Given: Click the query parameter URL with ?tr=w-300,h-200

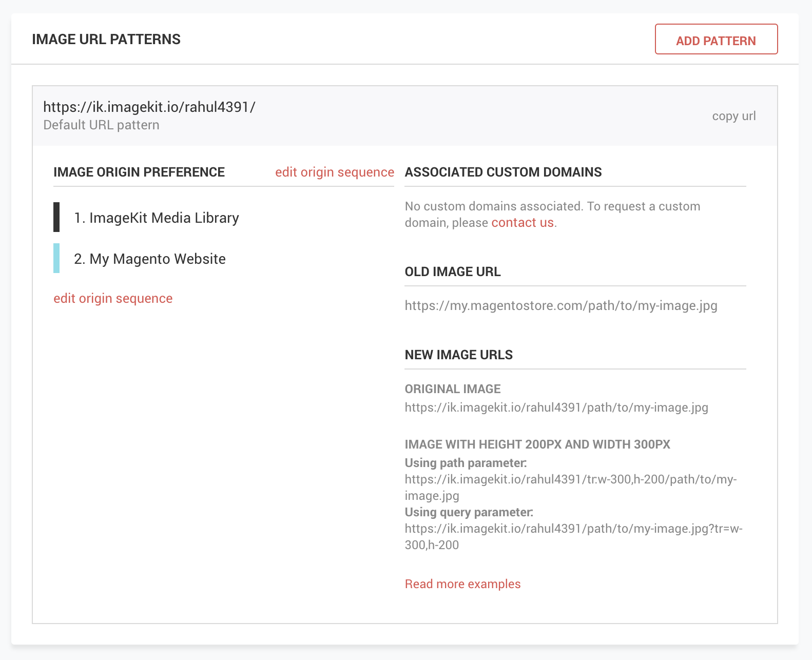Looking at the screenshot, I should [x=573, y=537].
